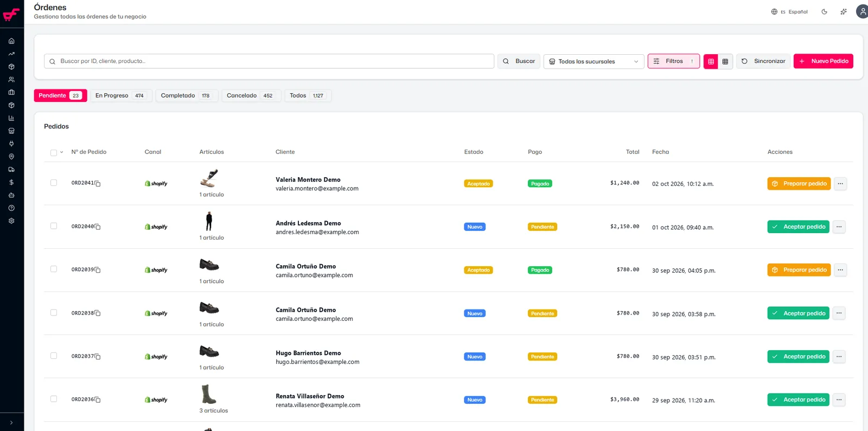This screenshot has height=431, width=868.
Task: Open the robot assistant sidebar icon
Action: 11,195
